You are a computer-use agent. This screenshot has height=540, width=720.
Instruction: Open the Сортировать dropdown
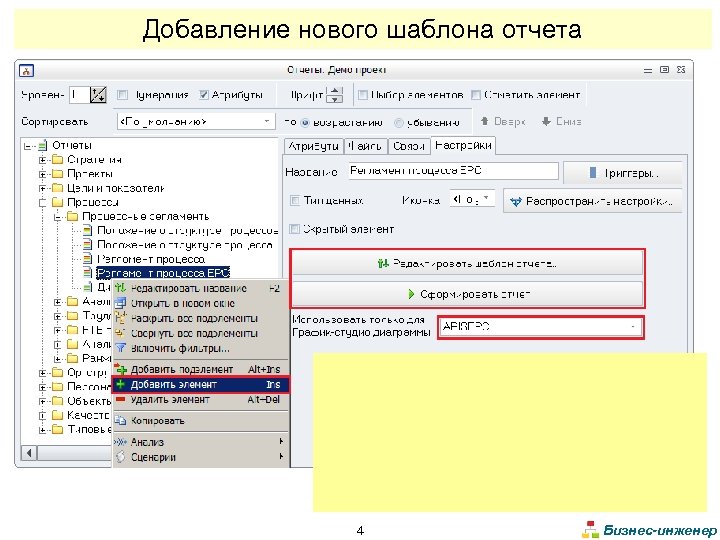(x=196, y=122)
